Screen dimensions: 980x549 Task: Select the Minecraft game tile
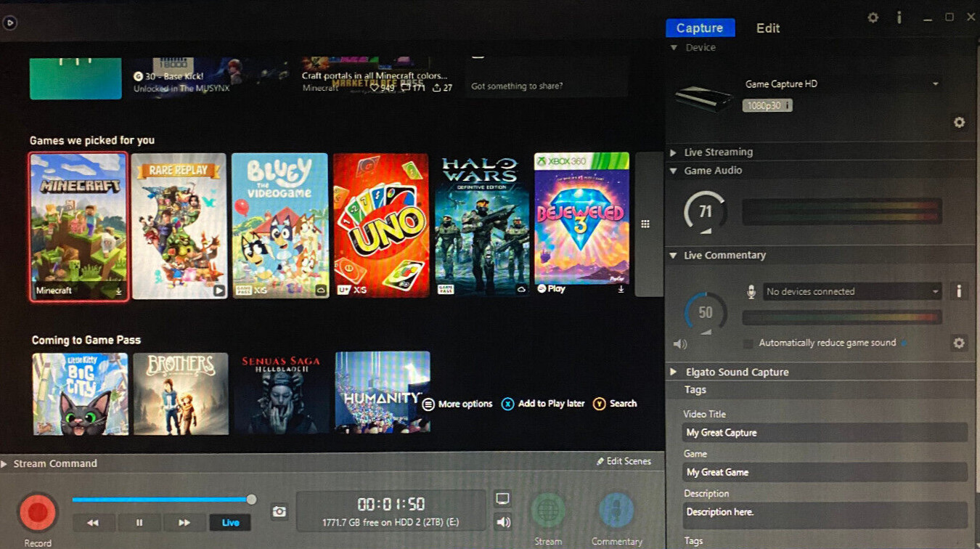[78, 226]
